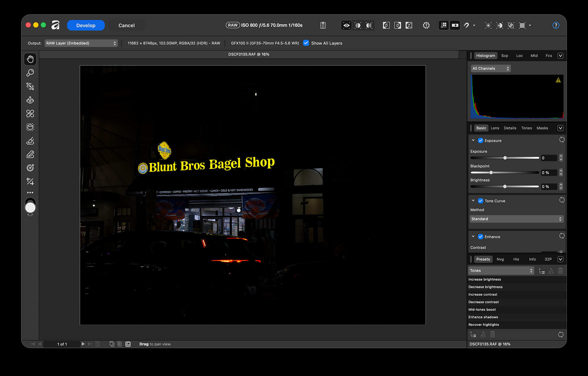588x376 pixels.
Task: Click the Blackpoint slider handle
Action: (491, 173)
